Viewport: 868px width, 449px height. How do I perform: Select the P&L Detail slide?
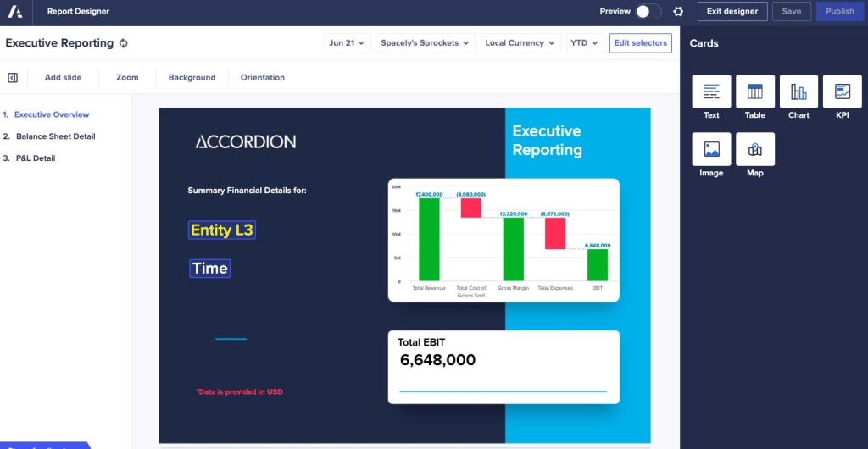[36, 158]
